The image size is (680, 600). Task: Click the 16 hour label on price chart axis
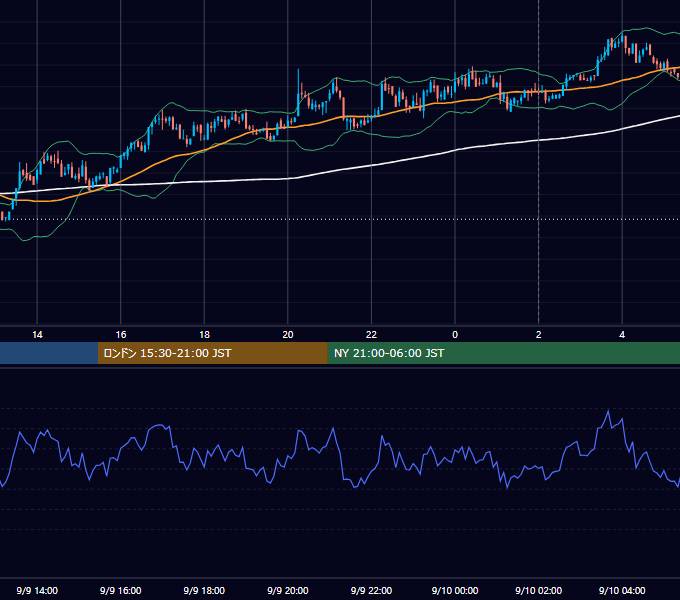[x=121, y=335]
